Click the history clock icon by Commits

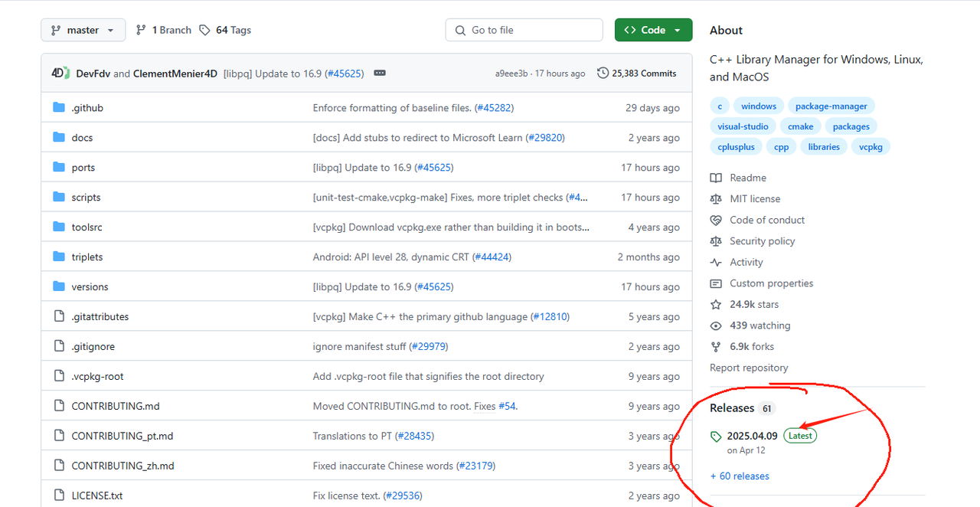[603, 74]
